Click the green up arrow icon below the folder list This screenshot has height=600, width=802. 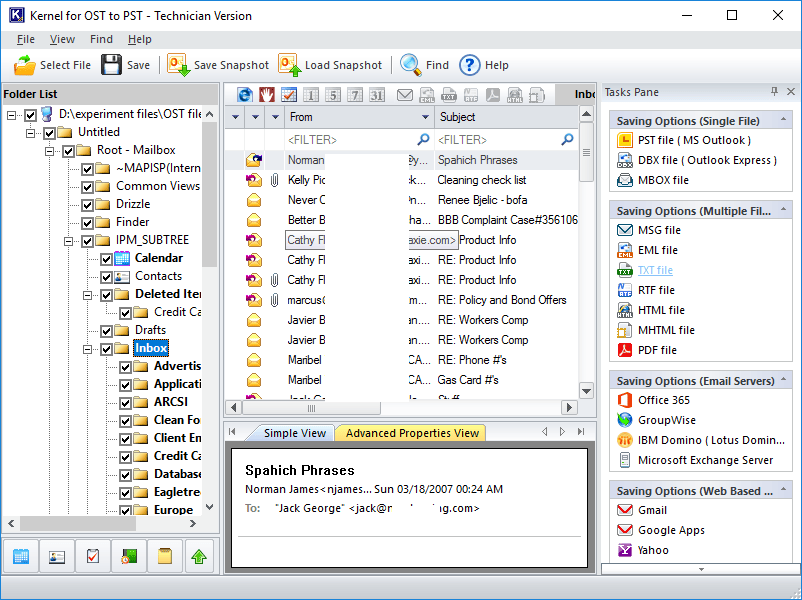pos(199,556)
